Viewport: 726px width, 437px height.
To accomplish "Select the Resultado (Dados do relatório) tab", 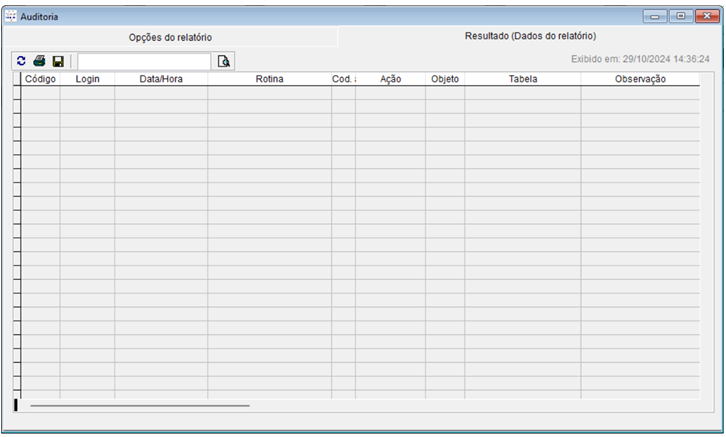I will click(530, 35).
